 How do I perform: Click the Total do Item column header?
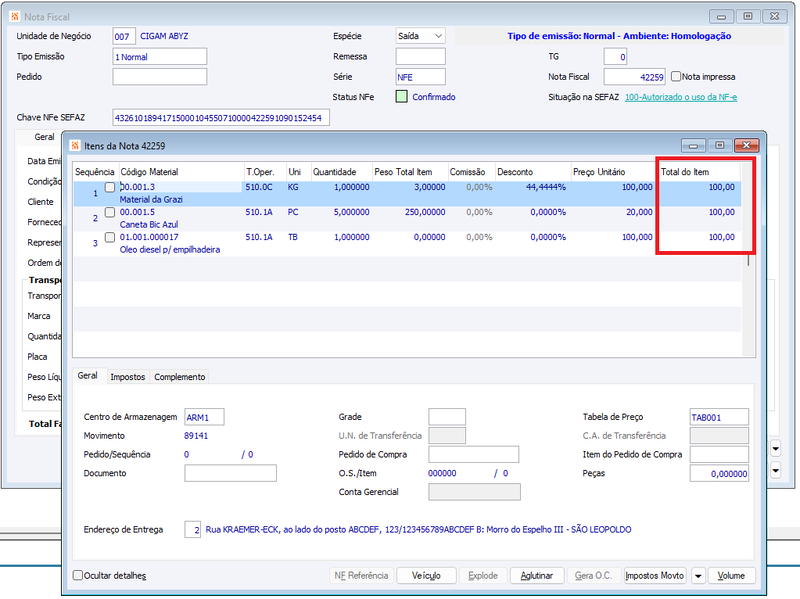click(x=699, y=172)
